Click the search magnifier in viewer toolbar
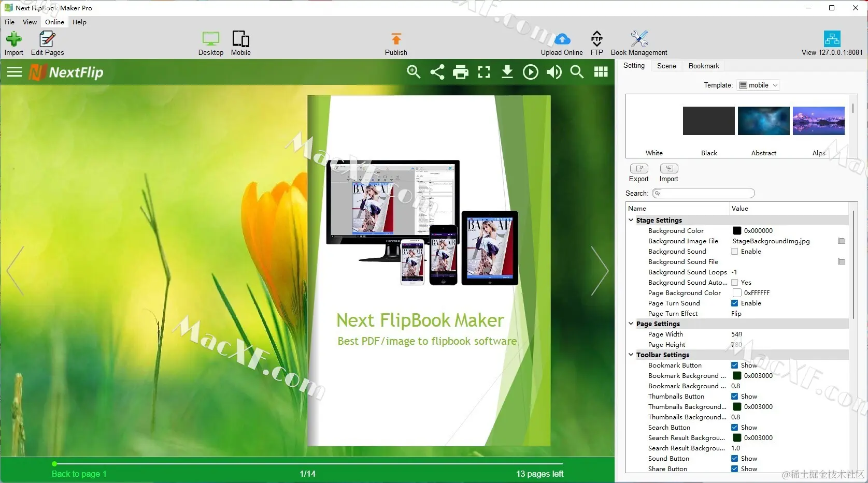This screenshot has height=483, width=868. [x=577, y=72]
